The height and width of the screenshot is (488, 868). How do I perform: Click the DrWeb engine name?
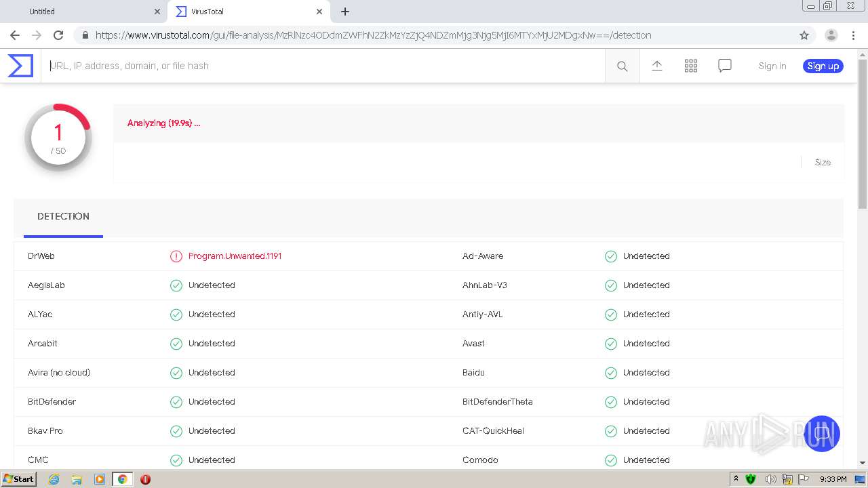pyautogui.click(x=41, y=256)
